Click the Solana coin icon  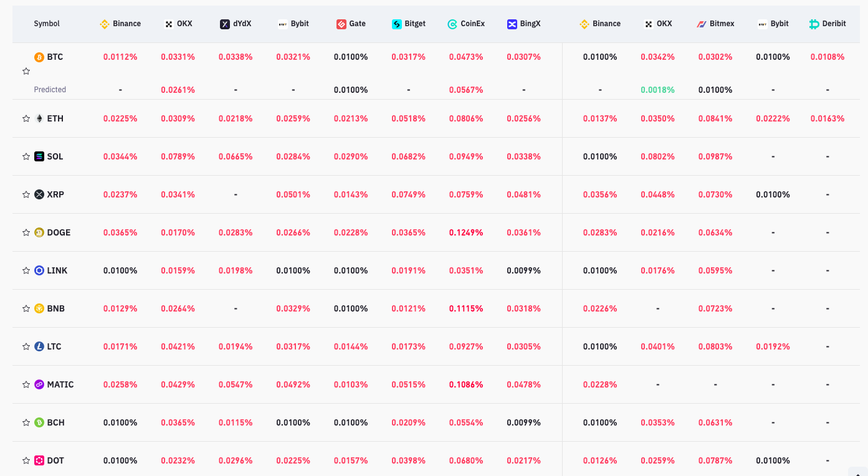(x=39, y=156)
